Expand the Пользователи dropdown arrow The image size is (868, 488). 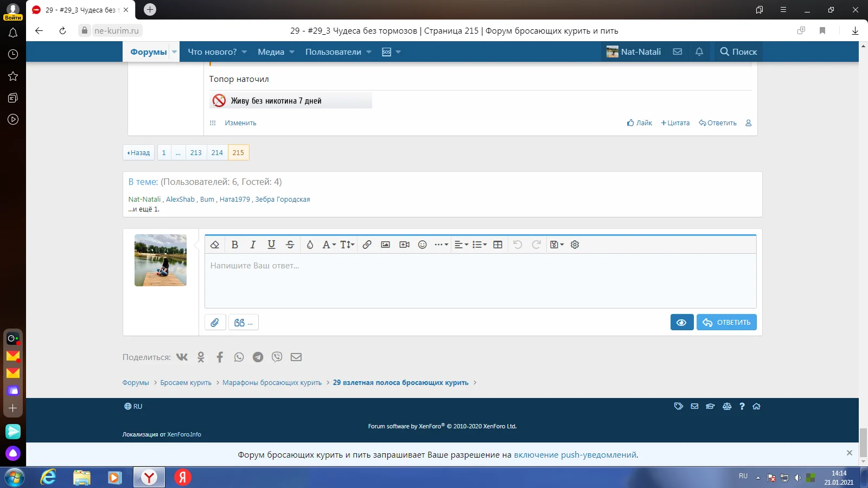(x=369, y=52)
